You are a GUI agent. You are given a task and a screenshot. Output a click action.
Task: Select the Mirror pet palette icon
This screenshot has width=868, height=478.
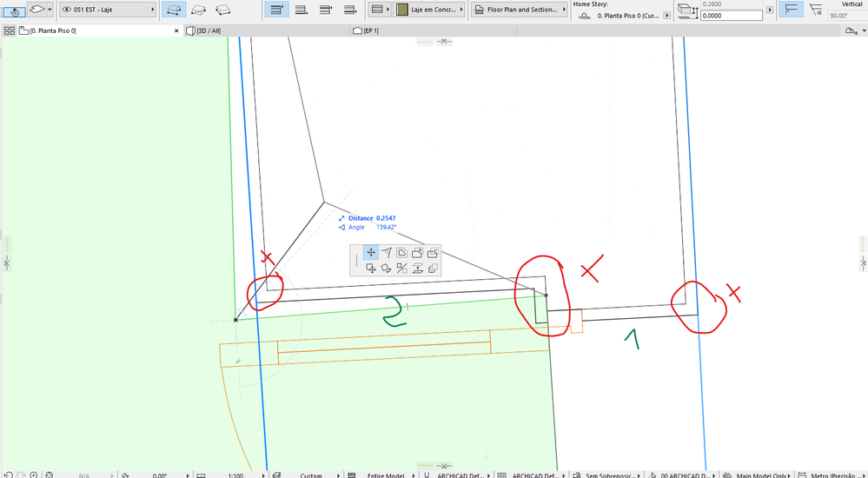pos(402,269)
